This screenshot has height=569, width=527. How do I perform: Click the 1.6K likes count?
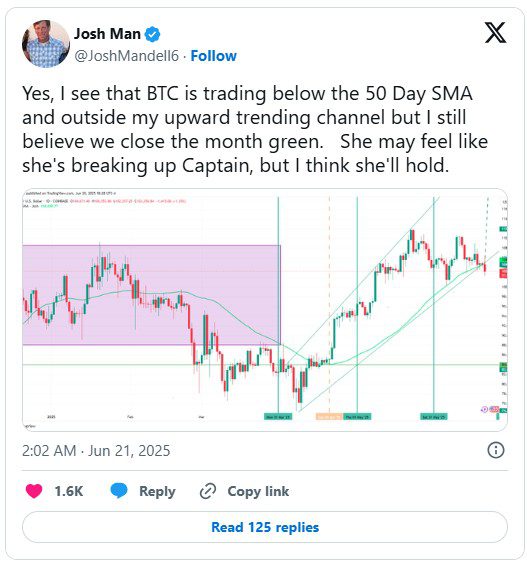(x=69, y=491)
